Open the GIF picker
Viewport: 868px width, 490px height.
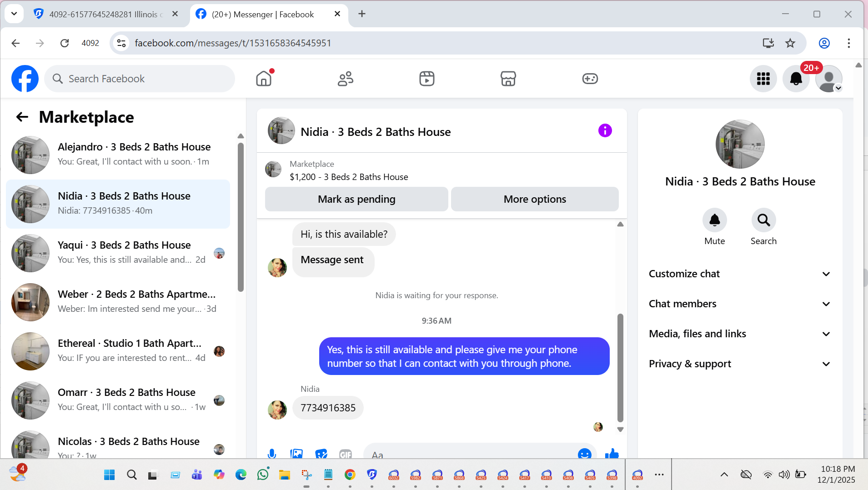click(346, 454)
